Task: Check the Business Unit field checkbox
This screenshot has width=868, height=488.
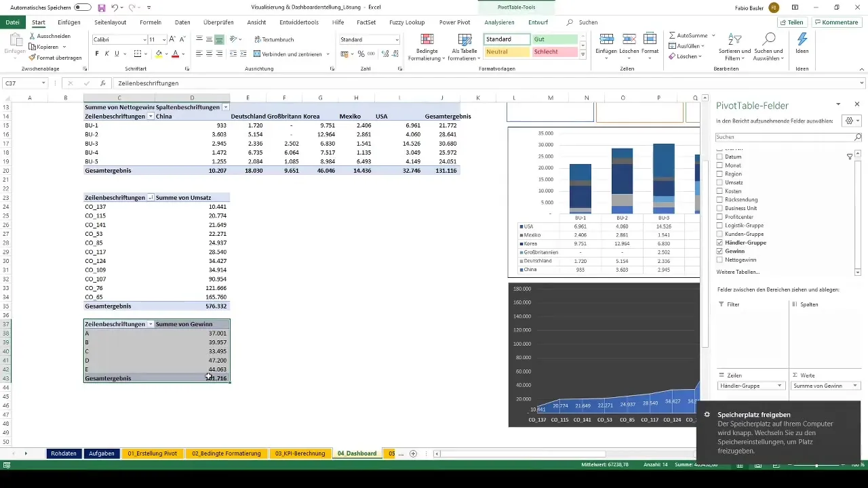Action: (x=720, y=208)
